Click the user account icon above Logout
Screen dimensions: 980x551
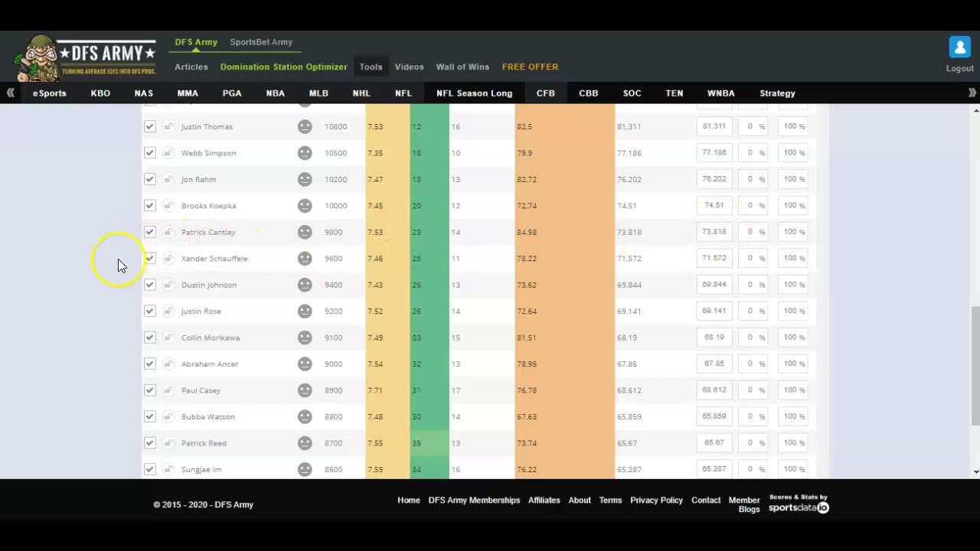coord(959,47)
